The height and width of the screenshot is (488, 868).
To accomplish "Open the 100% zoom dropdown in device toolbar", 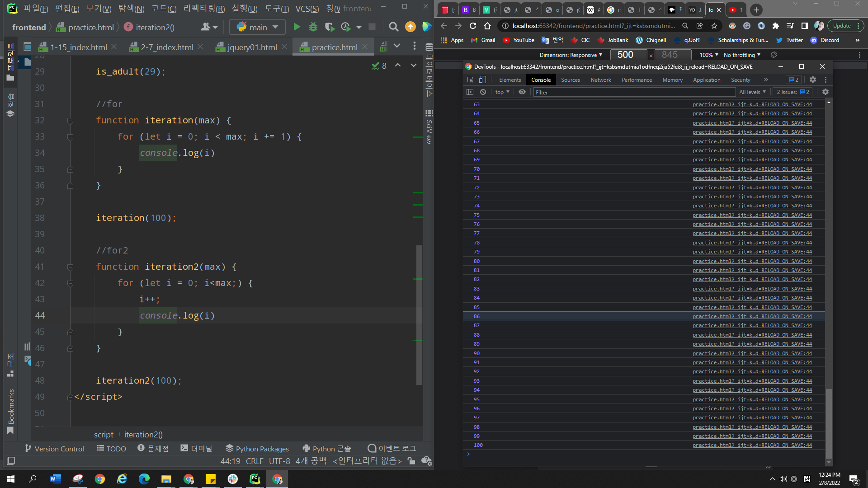I will click(709, 55).
